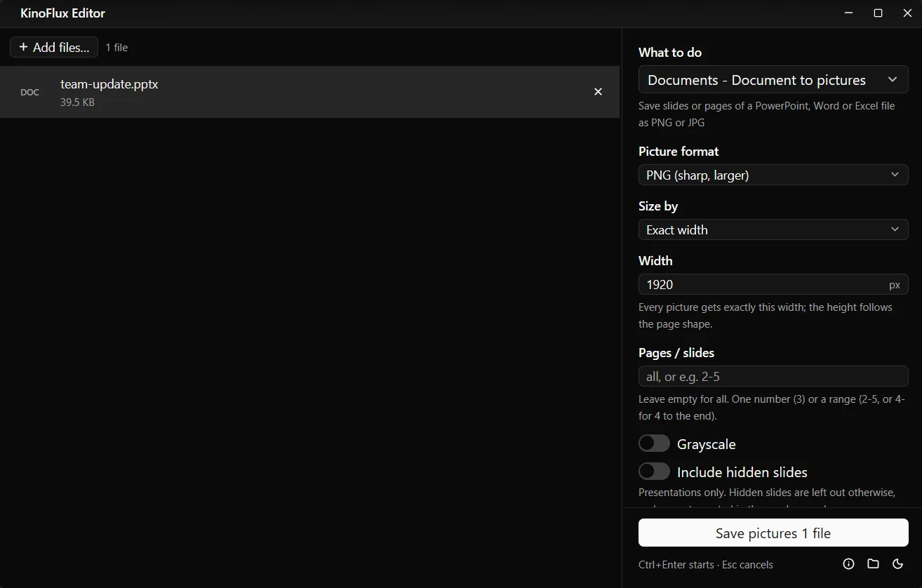The image size is (922, 588).
Task: Open the What to do dropdown
Action: pyautogui.click(x=773, y=80)
